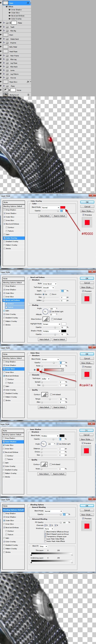Open the Blend Mode dropdown set to Multiply in the Inner Shadow dialog
This screenshot has width=96, height=644.
[x=50, y=436]
